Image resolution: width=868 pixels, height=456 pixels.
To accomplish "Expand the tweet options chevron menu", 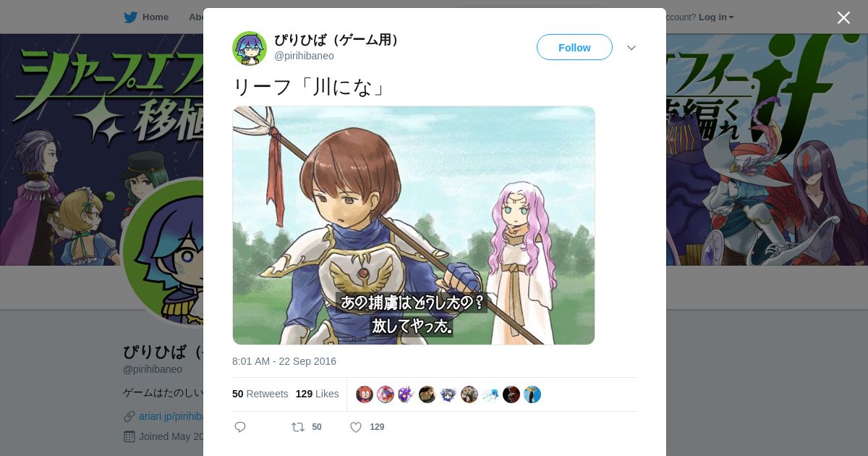I will pos(631,48).
